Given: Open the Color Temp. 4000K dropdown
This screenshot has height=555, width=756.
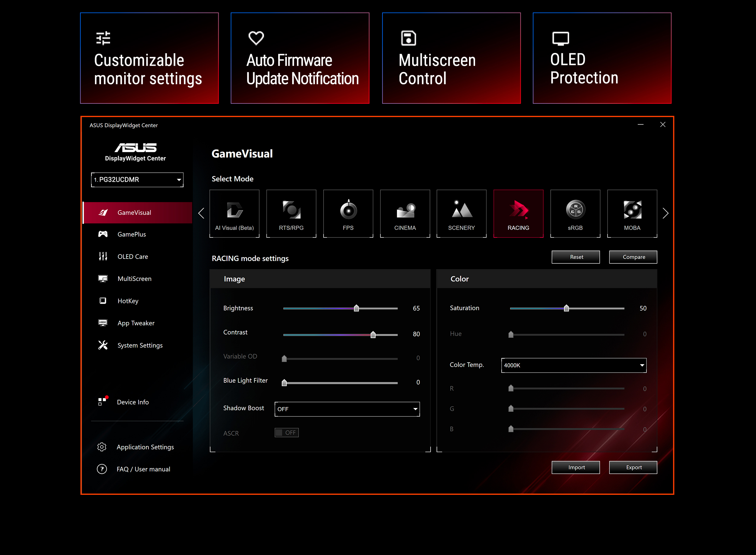Looking at the screenshot, I should (574, 365).
